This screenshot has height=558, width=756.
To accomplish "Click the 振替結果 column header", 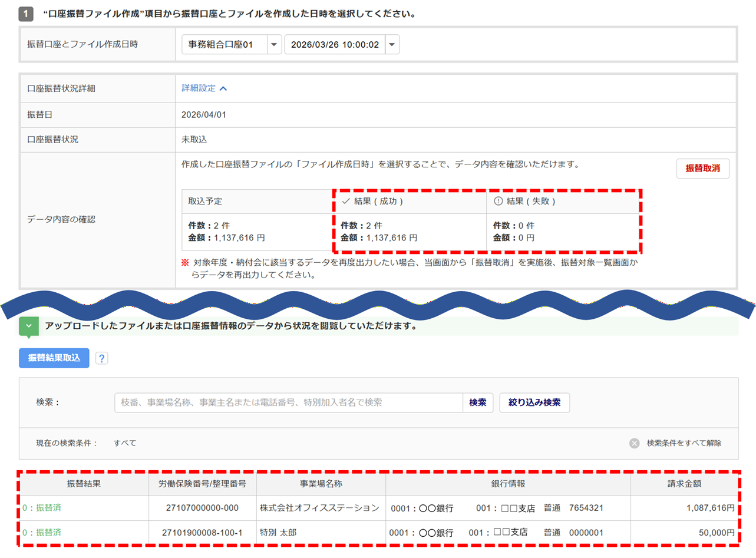I will [x=84, y=484].
